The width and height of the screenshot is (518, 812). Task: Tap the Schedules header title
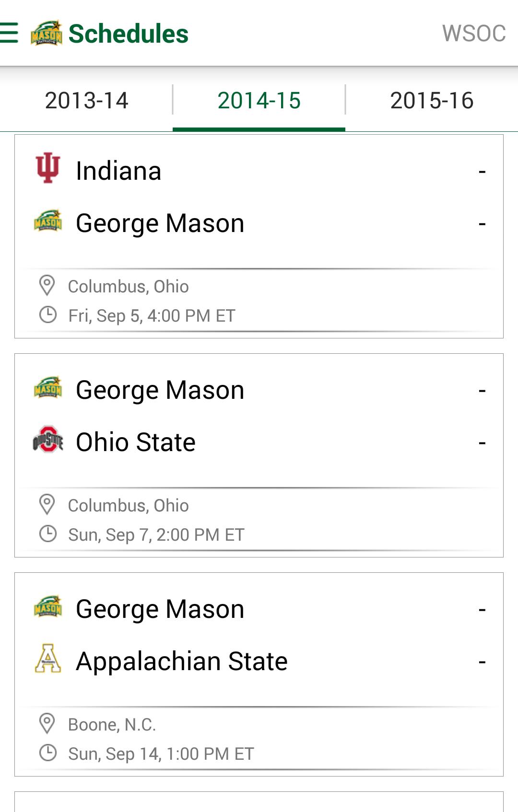(x=129, y=34)
